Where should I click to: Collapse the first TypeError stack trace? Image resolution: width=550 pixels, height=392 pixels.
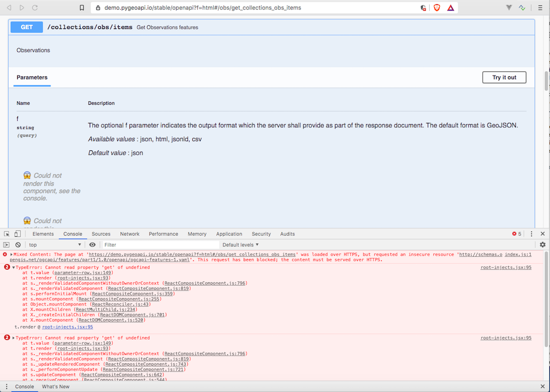(13, 267)
